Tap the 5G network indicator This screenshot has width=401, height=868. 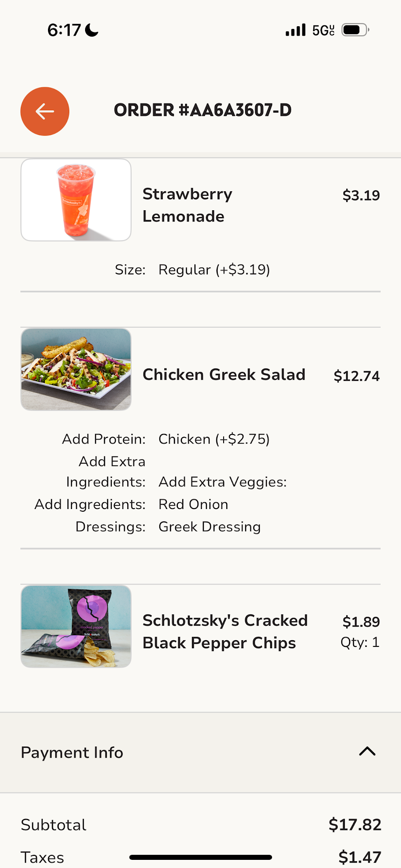pyautogui.click(x=323, y=30)
